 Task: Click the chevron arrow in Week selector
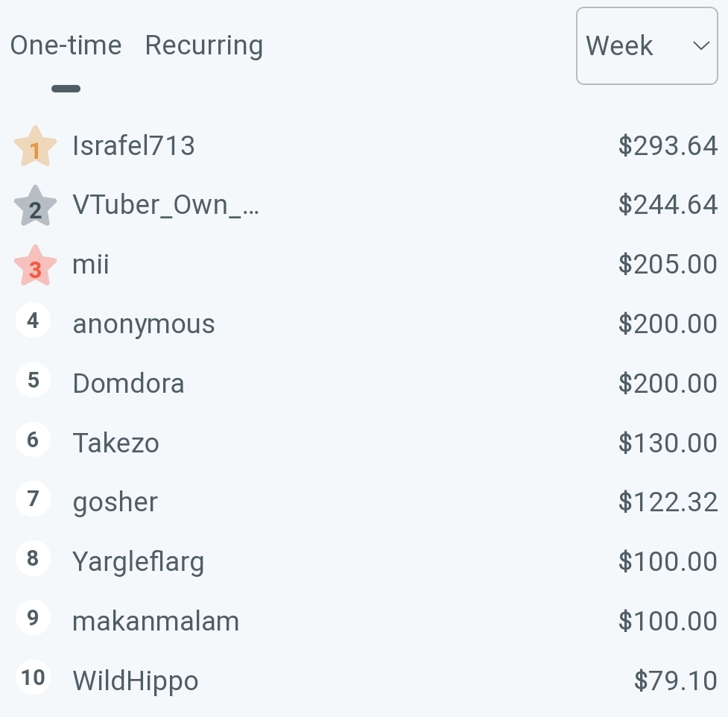[x=701, y=45]
